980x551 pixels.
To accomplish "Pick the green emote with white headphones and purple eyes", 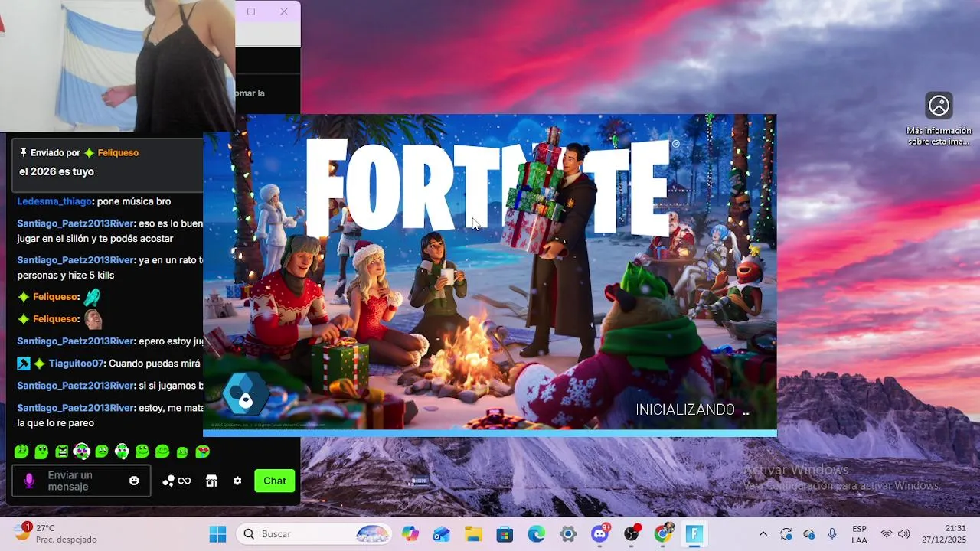I will pos(82,452).
